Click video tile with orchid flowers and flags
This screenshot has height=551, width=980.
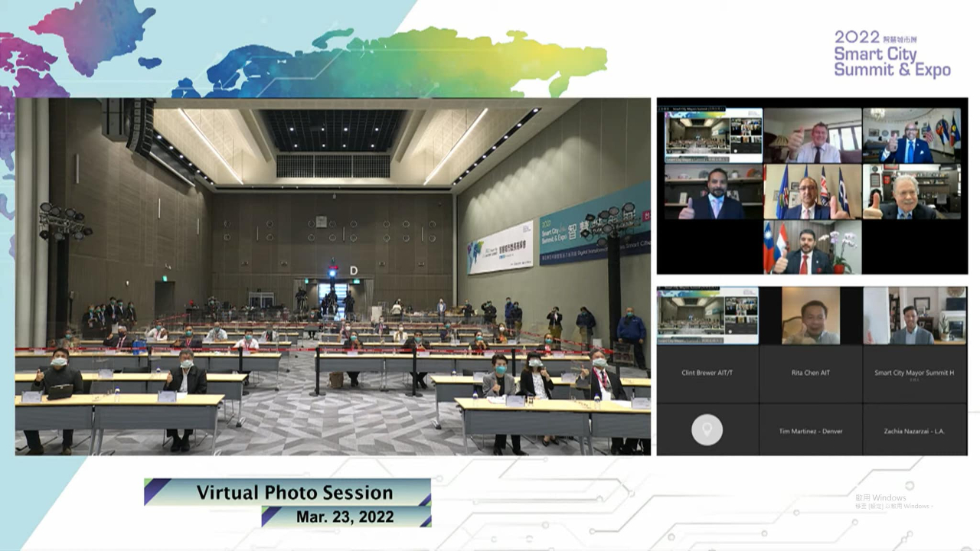[x=812, y=247]
